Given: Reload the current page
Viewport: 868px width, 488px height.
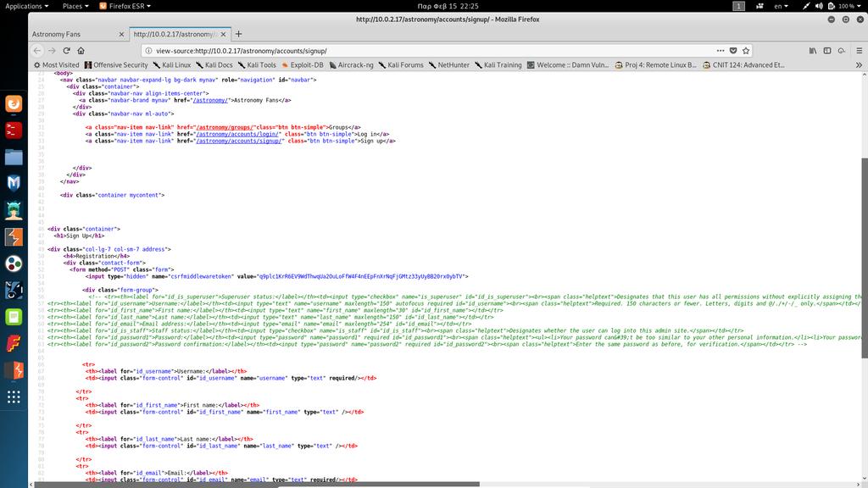Looking at the screenshot, I should (66, 50).
